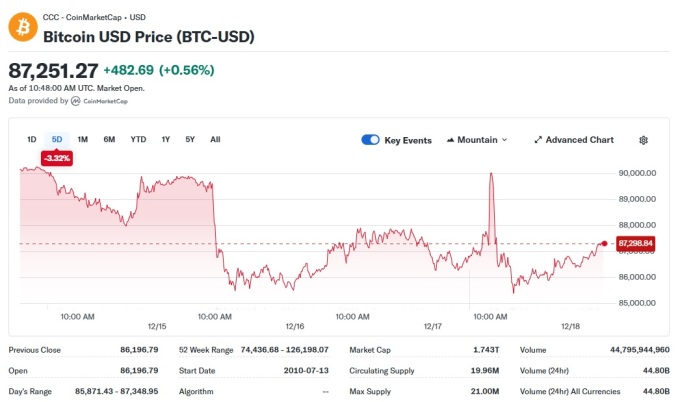Click the Mountain chart type icon

(x=451, y=140)
